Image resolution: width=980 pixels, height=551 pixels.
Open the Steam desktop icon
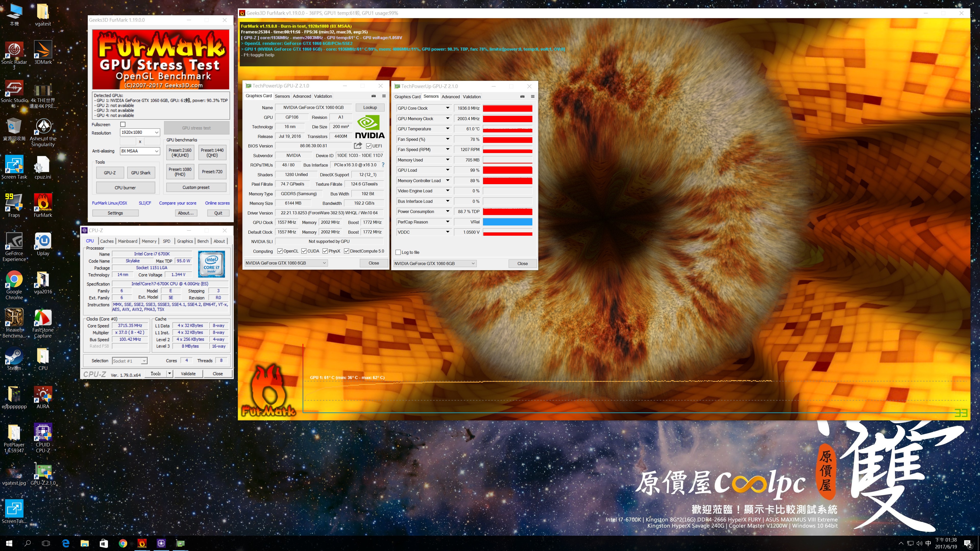tap(14, 359)
